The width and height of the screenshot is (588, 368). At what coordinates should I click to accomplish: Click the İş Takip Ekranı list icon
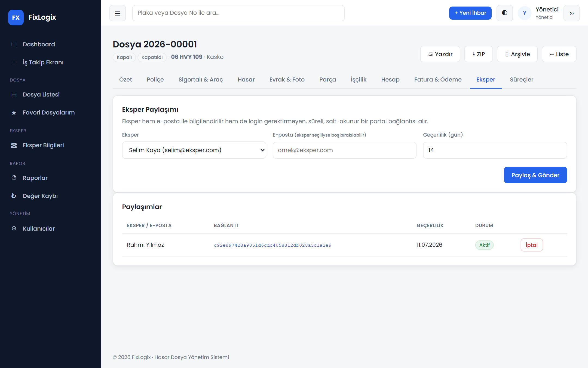[x=14, y=62]
